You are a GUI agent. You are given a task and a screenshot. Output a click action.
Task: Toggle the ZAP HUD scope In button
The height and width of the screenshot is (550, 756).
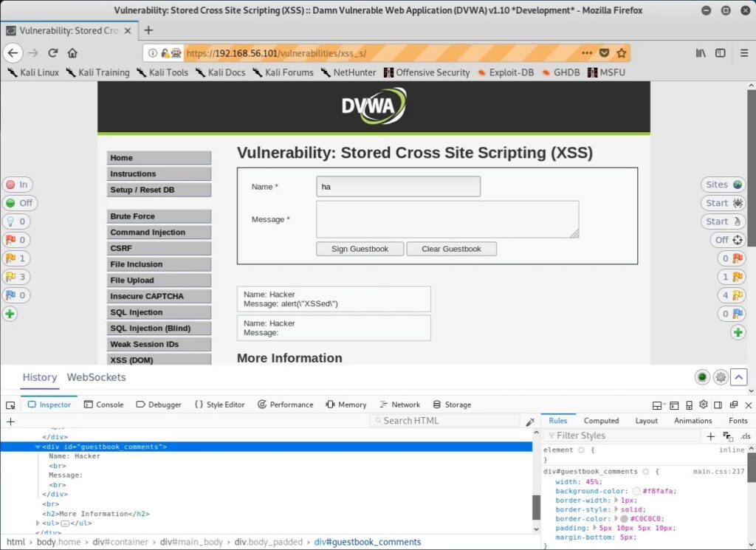17,185
